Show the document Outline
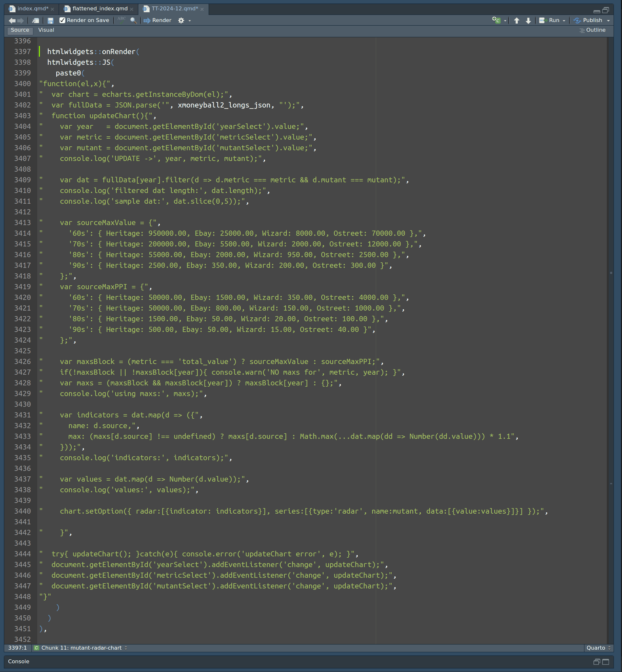The image size is (622, 672). (x=593, y=30)
